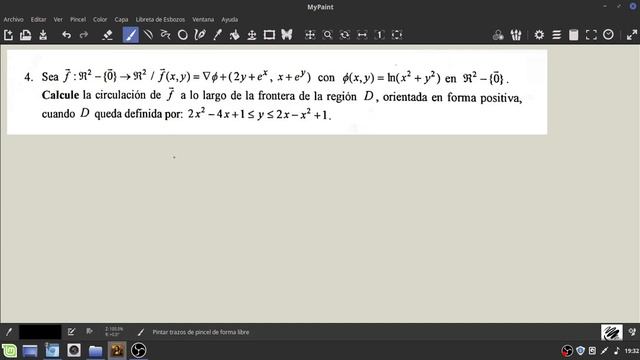Open the Capa menu
Screen dimensions: 640x360
pyautogui.click(x=121, y=20)
